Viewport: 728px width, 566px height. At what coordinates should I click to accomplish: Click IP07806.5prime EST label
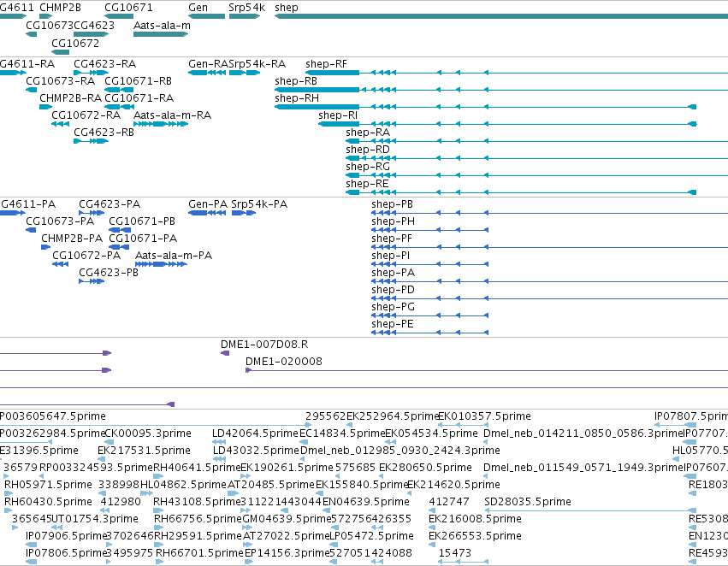[x=67, y=553]
